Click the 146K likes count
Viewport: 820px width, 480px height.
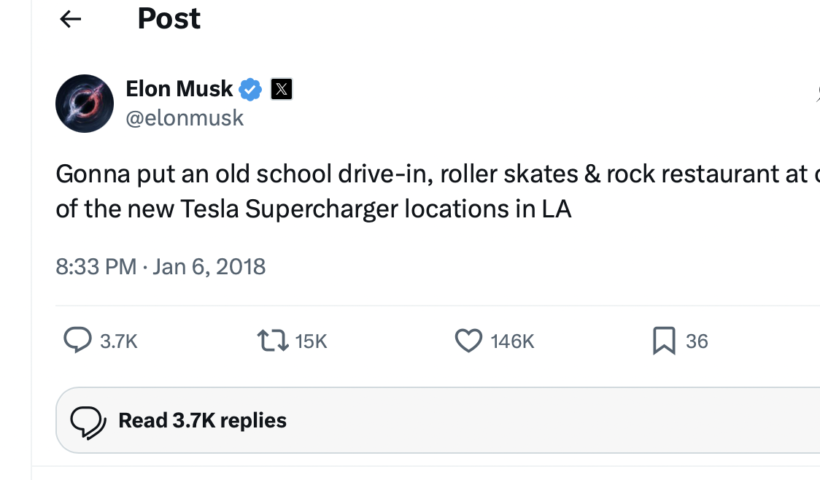tap(512, 341)
